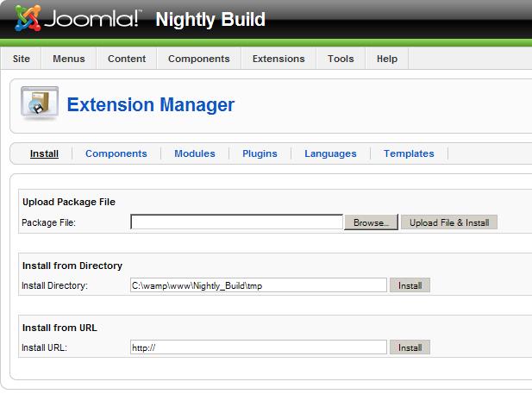Go to the Modules tab
This screenshot has width=532, height=394.
point(195,153)
